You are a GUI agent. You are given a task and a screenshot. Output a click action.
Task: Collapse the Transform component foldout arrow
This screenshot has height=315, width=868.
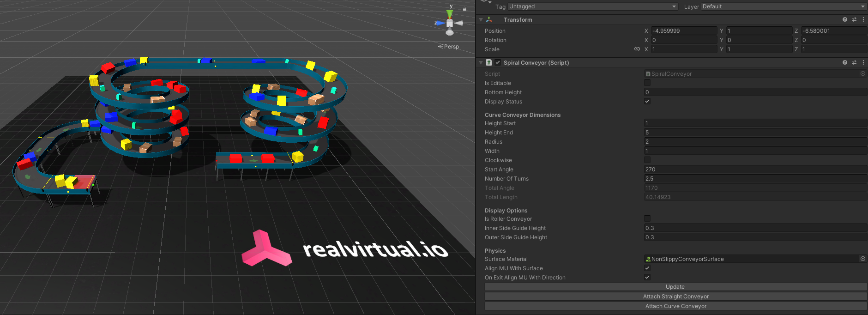point(481,19)
